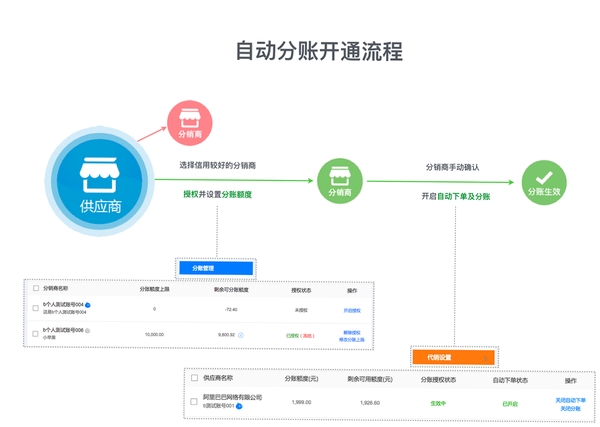Click the b个人测试账号006 distributor name
Screen dimensions: 600x427
(x=63, y=330)
